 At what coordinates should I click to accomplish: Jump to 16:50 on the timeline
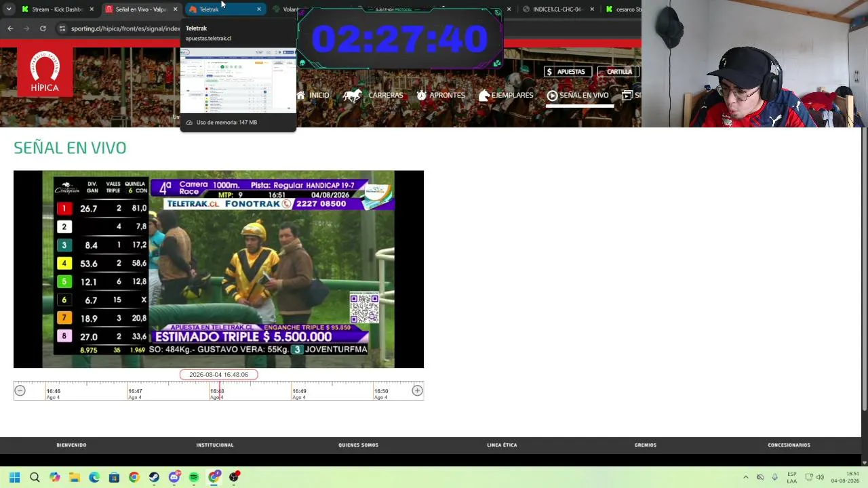point(381,391)
